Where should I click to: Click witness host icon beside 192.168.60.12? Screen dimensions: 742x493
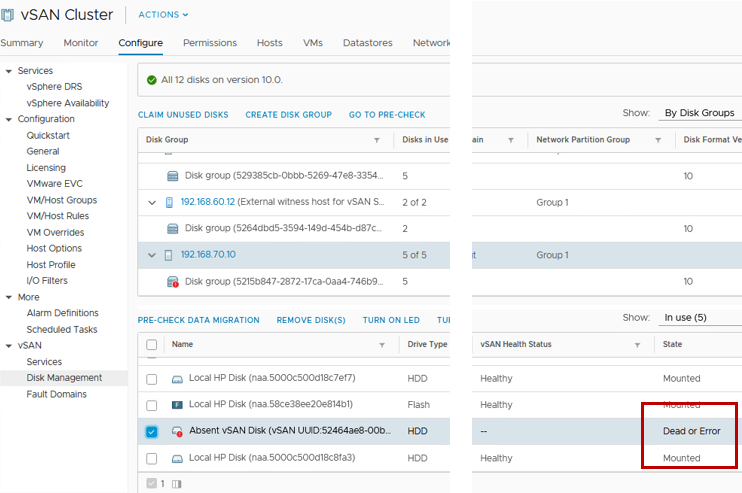(x=169, y=202)
